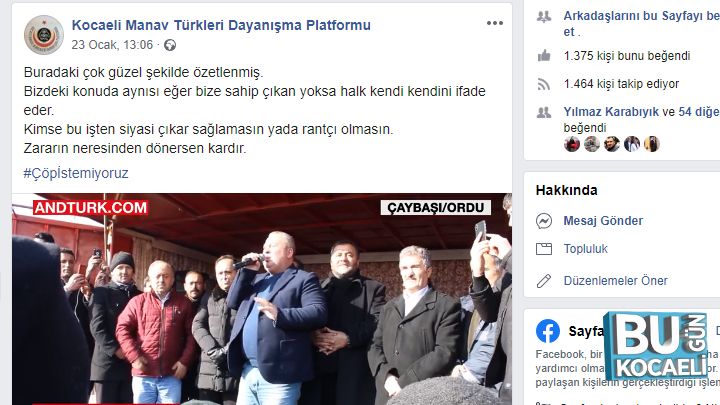This screenshot has width=720, height=405.
Task: Click the RSS followers icon
Action: [x=544, y=84]
